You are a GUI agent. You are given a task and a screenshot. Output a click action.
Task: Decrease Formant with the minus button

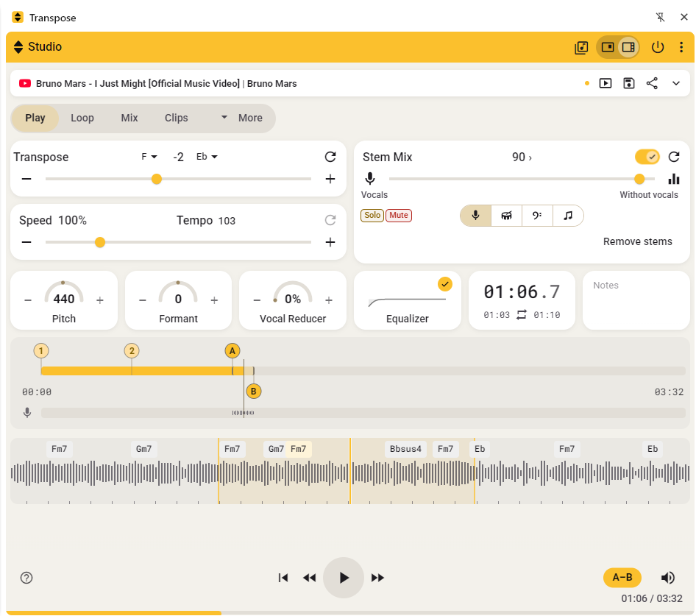coord(143,300)
